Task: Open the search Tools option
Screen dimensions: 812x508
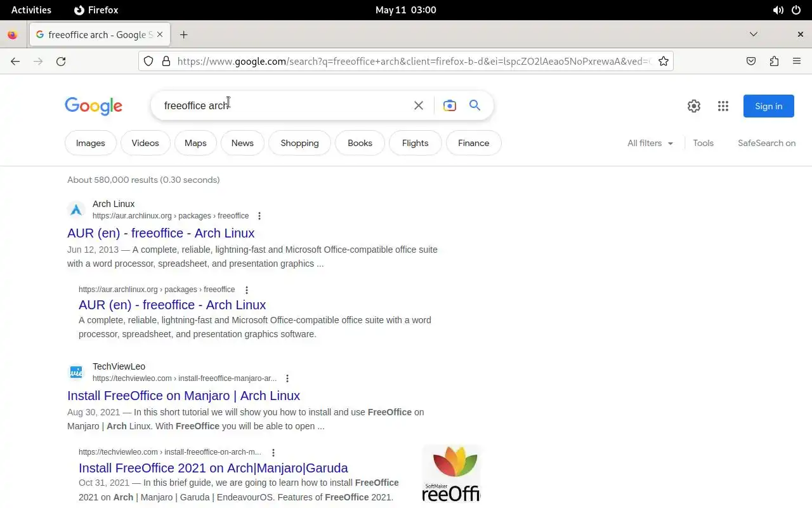Action: point(703,143)
